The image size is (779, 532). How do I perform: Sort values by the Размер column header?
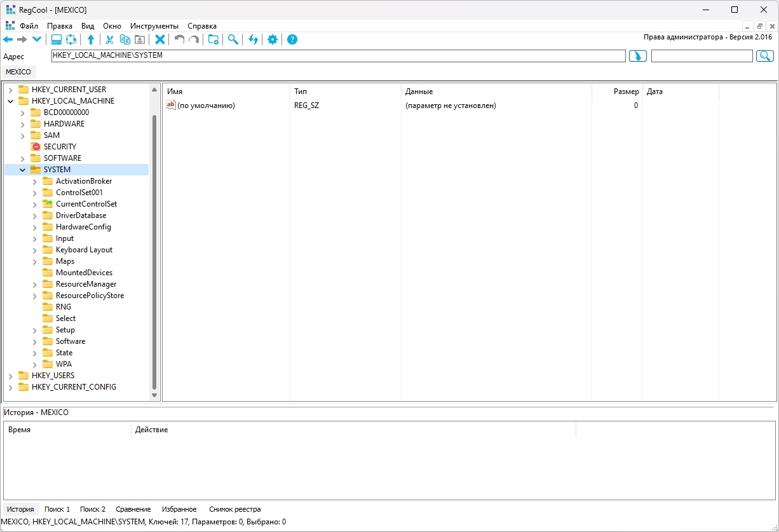tap(617, 92)
